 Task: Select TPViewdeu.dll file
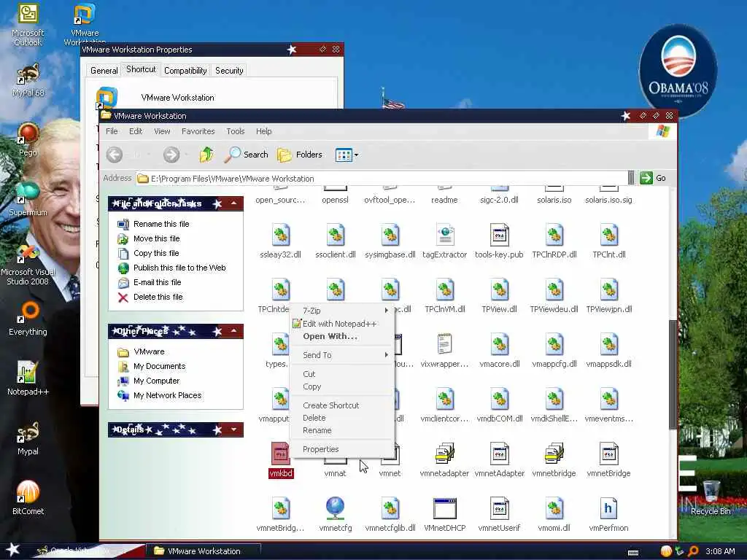point(554,296)
